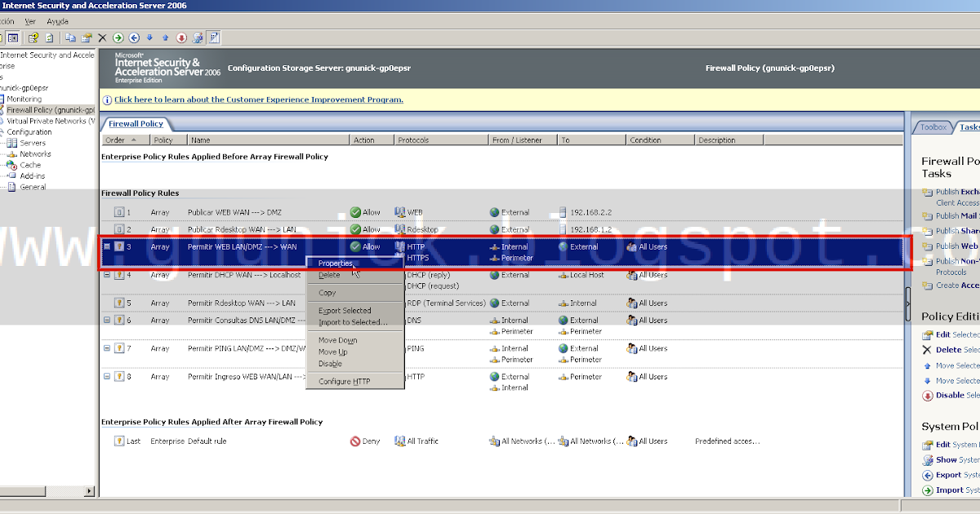Click the black X delete toolbar icon
Viewport: 980px width, 514px height.
102,38
